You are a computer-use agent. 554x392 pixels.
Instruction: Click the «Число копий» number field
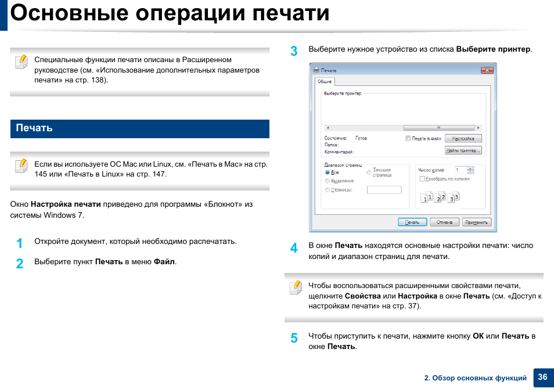click(461, 170)
